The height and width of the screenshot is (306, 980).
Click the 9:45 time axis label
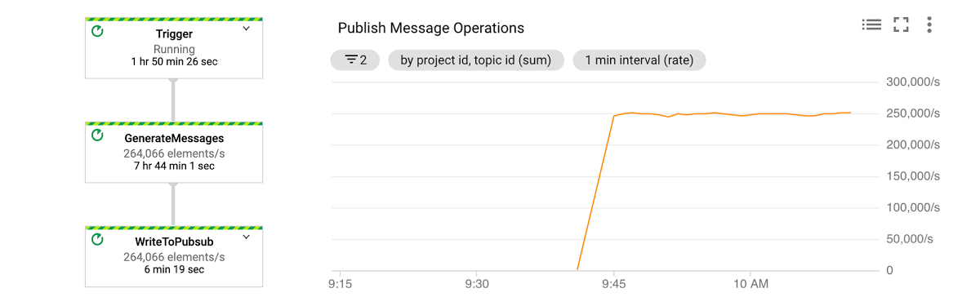(x=613, y=284)
